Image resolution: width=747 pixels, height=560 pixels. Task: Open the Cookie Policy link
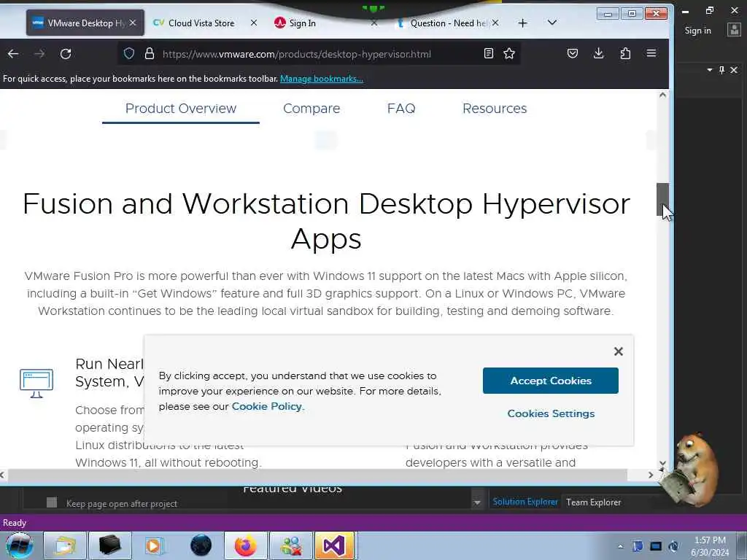(267, 406)
